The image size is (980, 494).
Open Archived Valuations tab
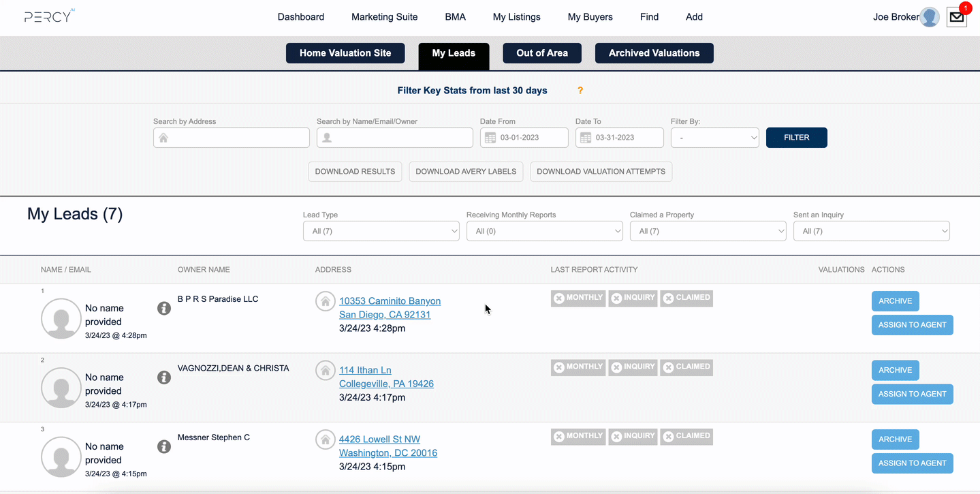(x=654, y=53)
